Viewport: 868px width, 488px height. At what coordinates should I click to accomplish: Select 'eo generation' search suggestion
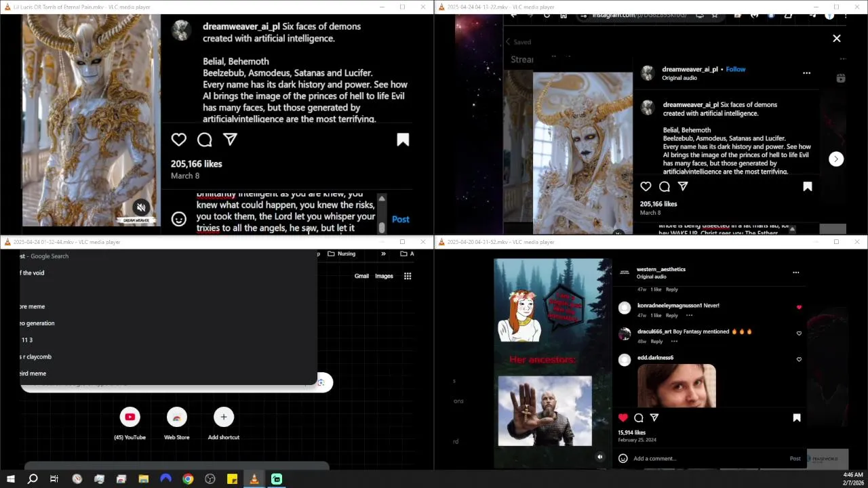(x=168, y=323)
